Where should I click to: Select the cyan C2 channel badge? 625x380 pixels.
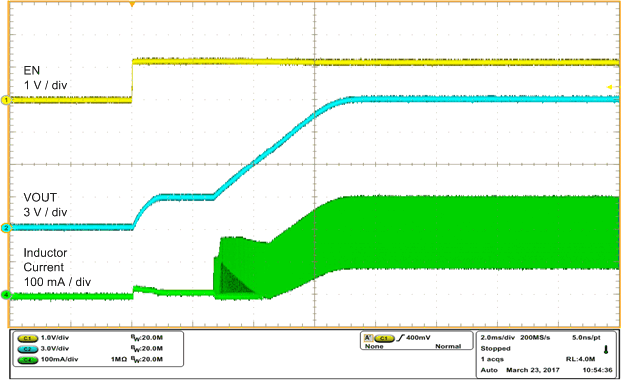coord(28,349)
